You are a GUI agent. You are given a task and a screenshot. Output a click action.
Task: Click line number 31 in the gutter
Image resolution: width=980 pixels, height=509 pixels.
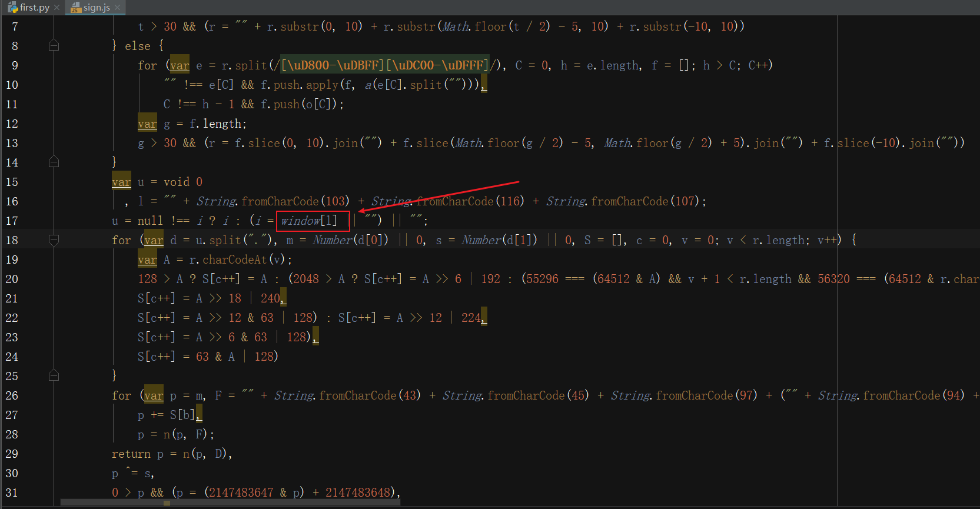[x=12, y=493]
